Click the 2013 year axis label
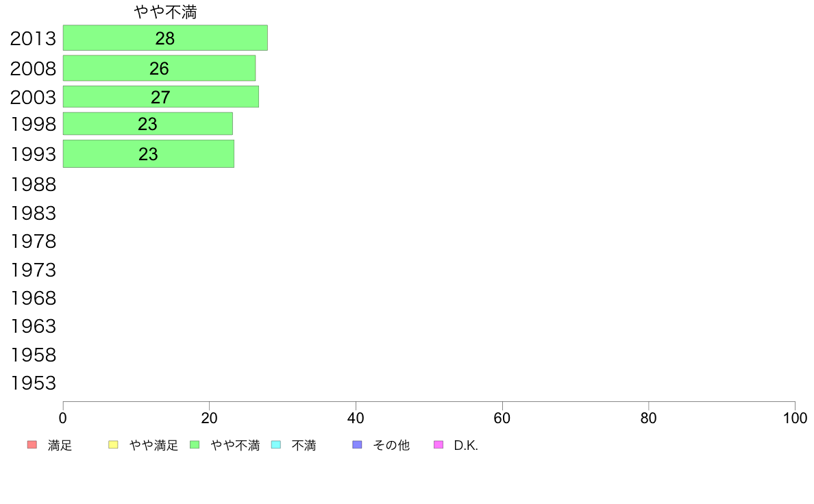The image size is (814, 504). (33, 38)
